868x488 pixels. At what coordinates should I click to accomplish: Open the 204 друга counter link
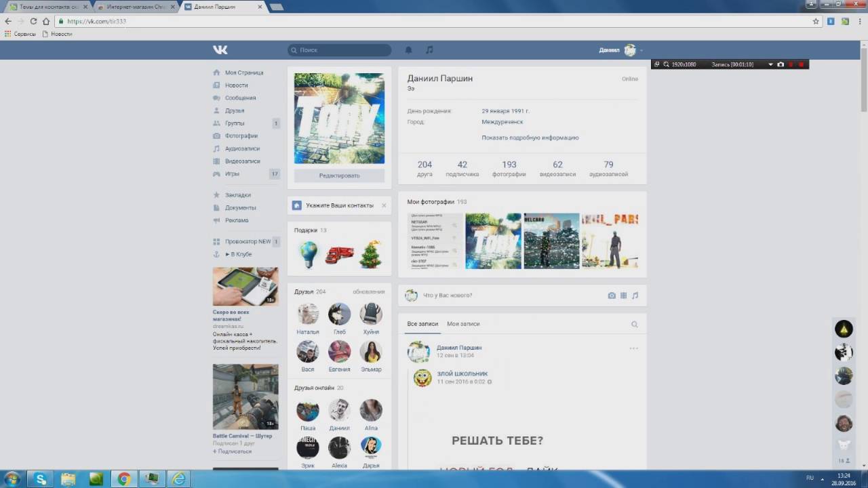(x=425, y=169)
